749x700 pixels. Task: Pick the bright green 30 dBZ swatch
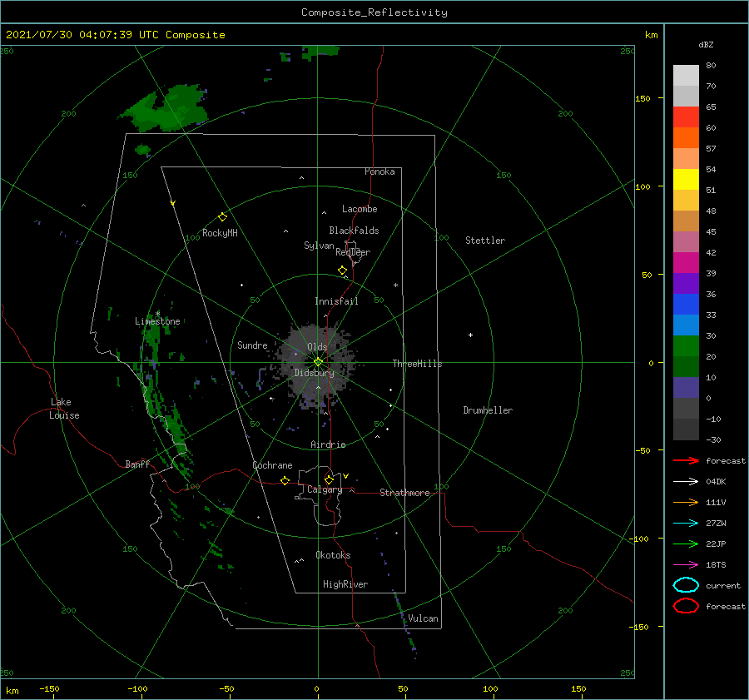point(686,346)
